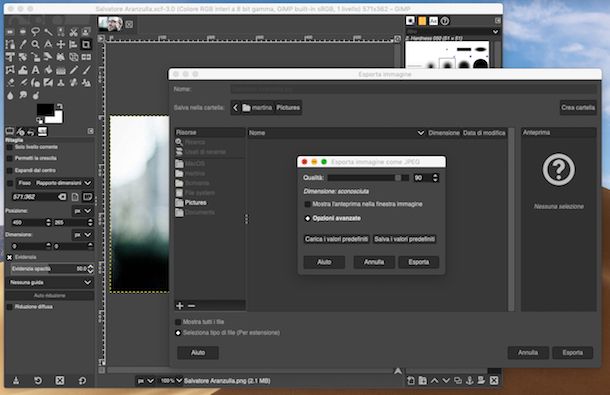
Task: Select the Measure tool
Action: (48, 44)
